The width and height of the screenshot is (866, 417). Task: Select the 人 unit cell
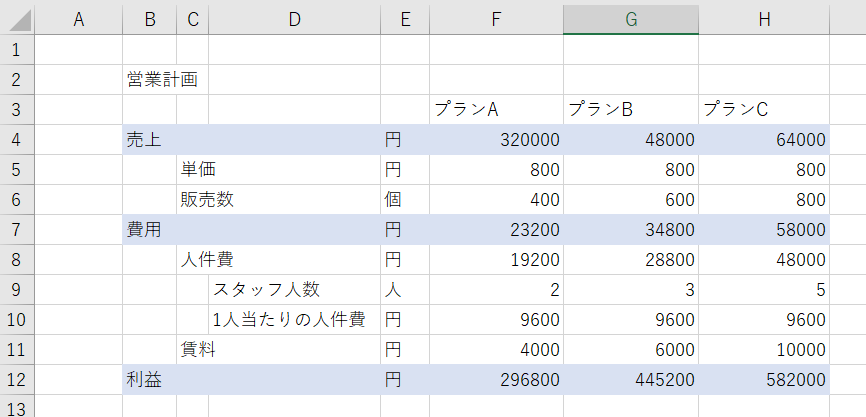(x=405, y=289)
